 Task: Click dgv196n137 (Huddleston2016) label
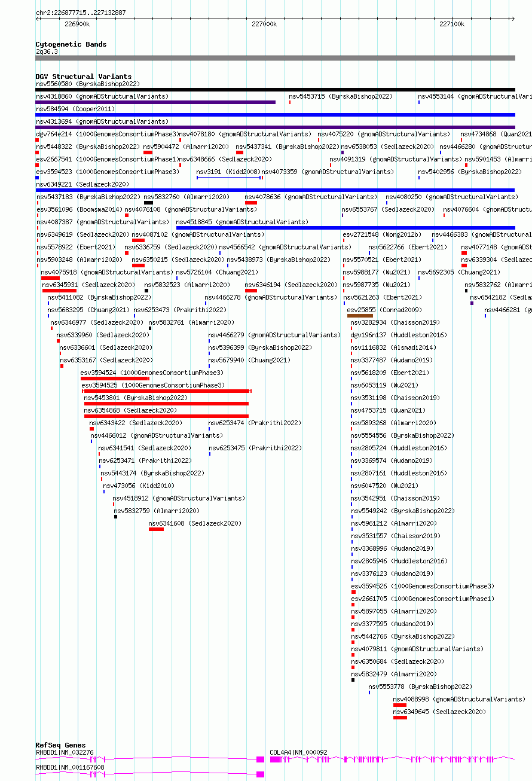click(398, 335)
